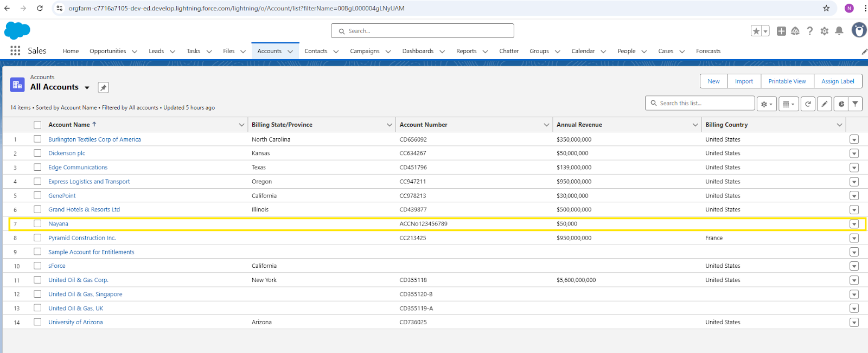
Task: Open favorites list dropdown arrow
Action: [x=765, y=31]
